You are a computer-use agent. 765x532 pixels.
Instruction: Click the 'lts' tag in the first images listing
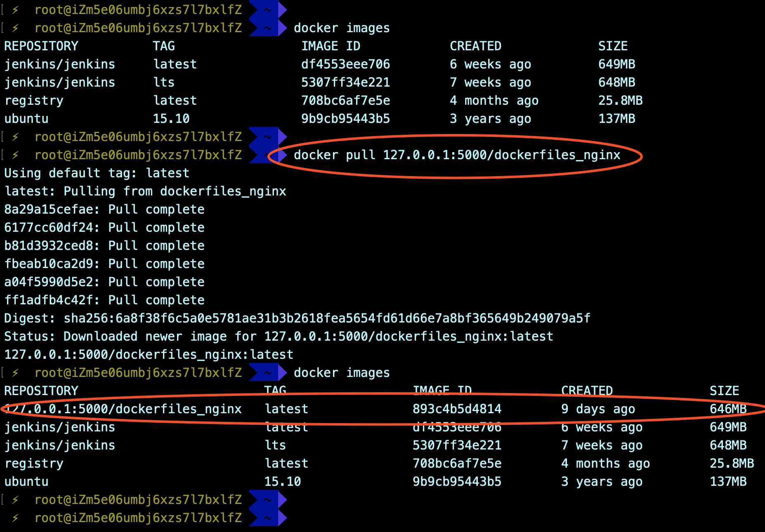click(x=164, y=82)
